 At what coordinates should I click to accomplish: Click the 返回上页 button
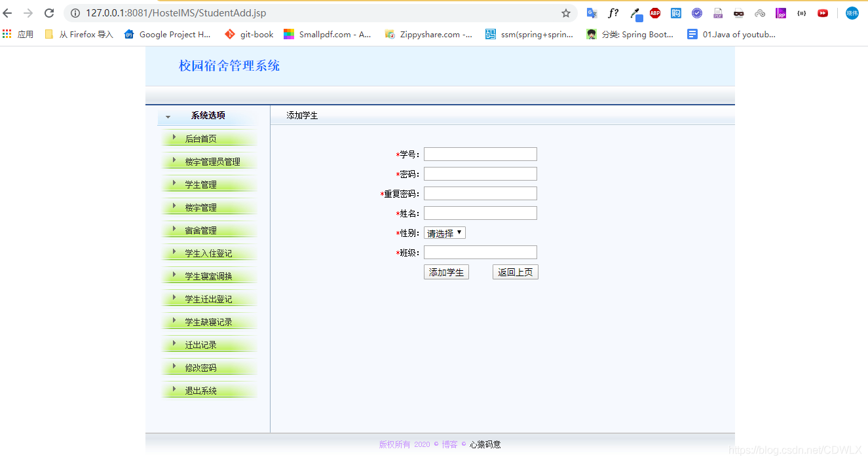coord(515,272)
